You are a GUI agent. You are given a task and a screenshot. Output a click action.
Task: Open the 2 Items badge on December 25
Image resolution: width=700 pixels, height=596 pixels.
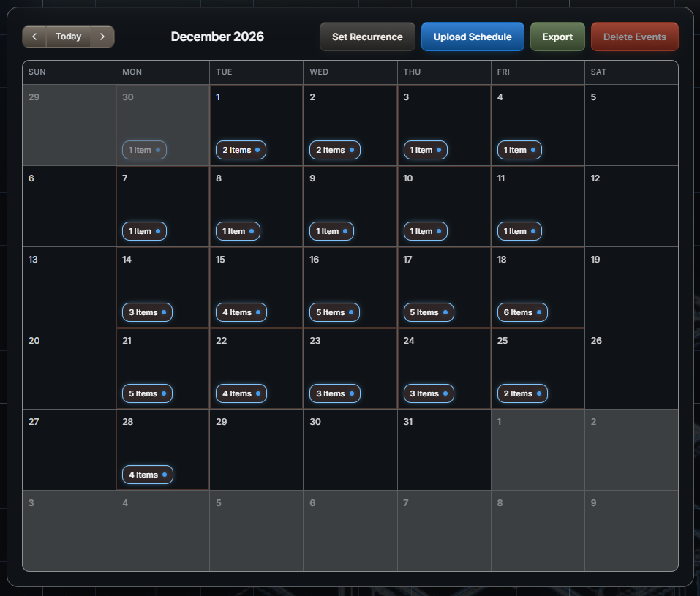coord(522,393)
